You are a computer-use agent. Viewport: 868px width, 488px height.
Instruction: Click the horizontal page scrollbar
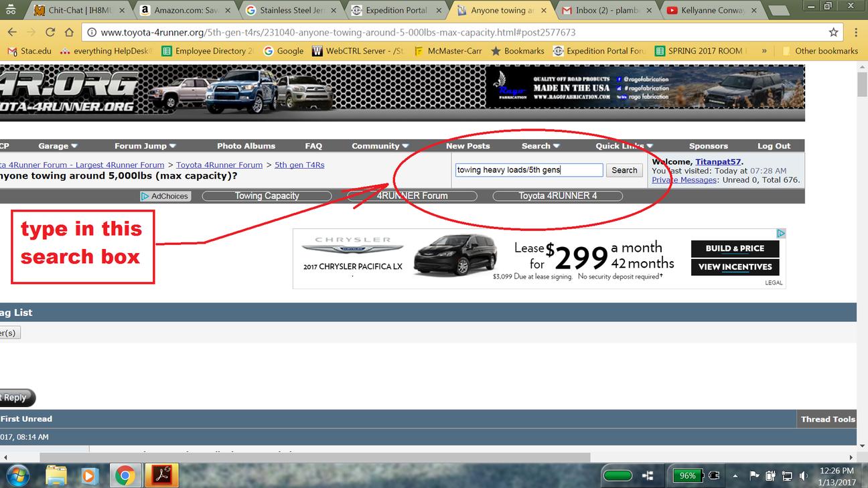click(x=315, y=457)
